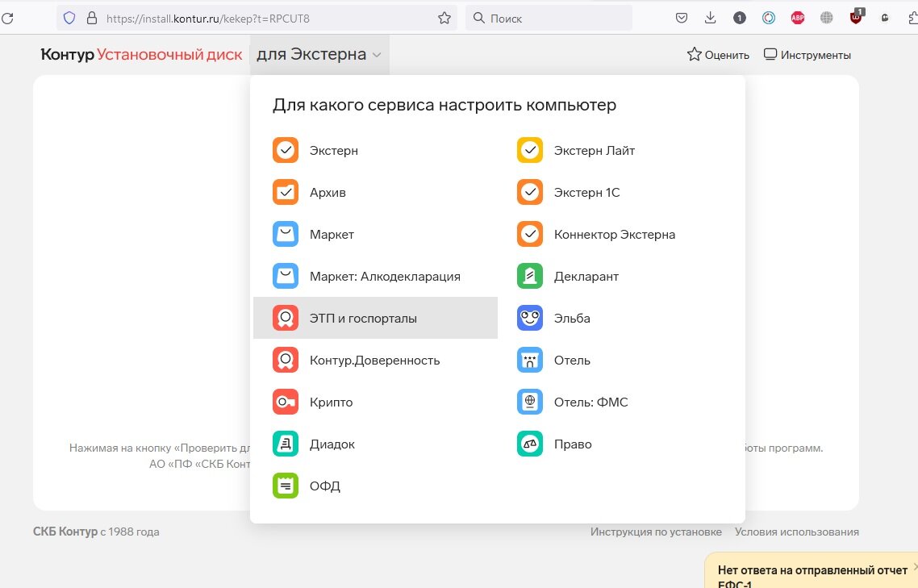Bookmark this page with star icon
The image size is (918, 588).
444,19
